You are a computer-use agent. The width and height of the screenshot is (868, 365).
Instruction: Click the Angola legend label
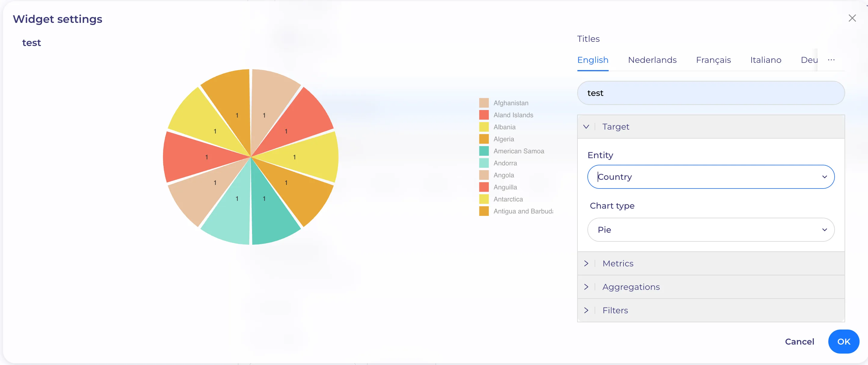click(504, 175)
